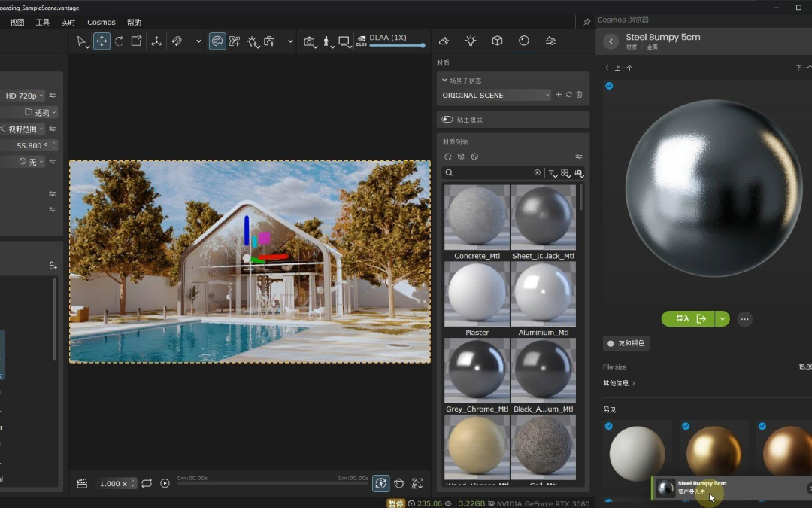Click the add camera asset icon

[x=269, y=41]
